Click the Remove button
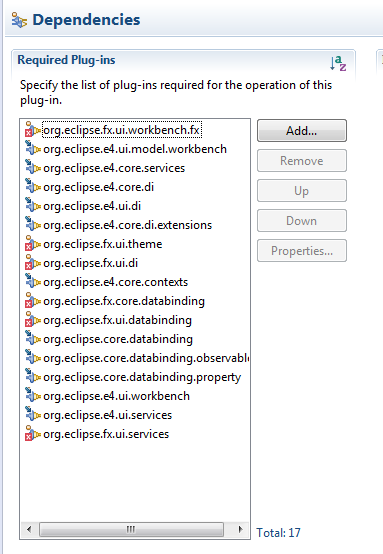The width and height of the screenshot is (383, 554). tap(302, 161)
